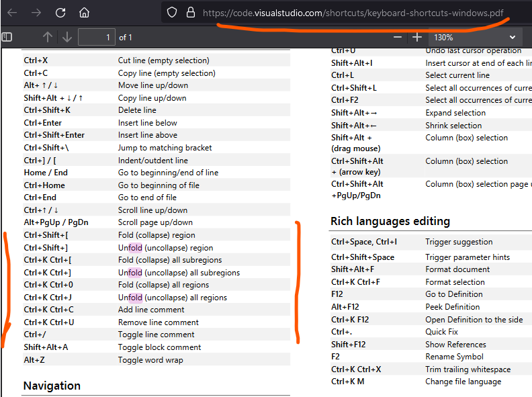Zoom in on the PDF
Viewport: 532px width, 397px height.
click(418, 38)
